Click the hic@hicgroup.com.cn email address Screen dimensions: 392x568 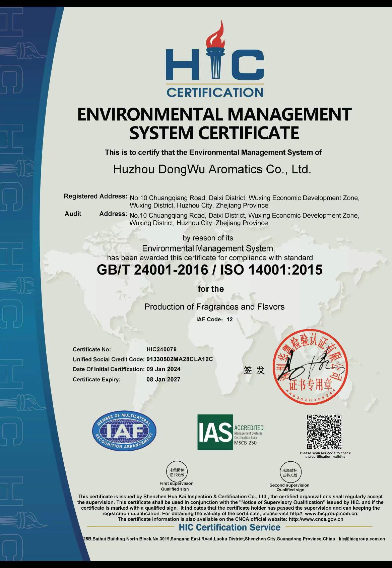[x=362, y=539]
